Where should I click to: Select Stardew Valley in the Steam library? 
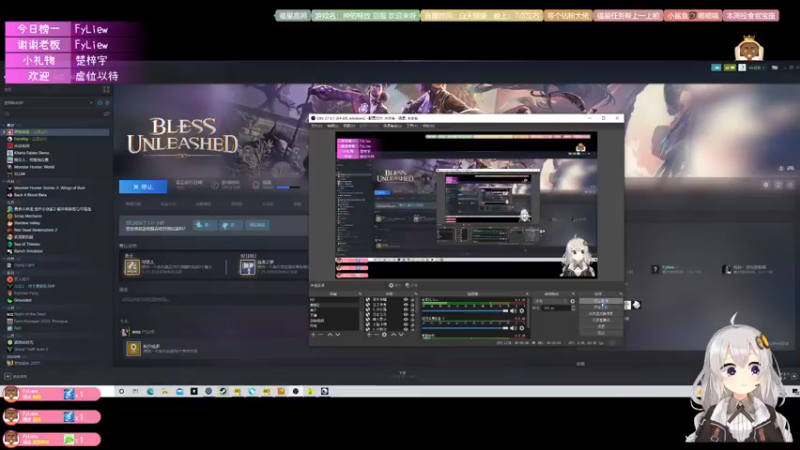(27, 223)
